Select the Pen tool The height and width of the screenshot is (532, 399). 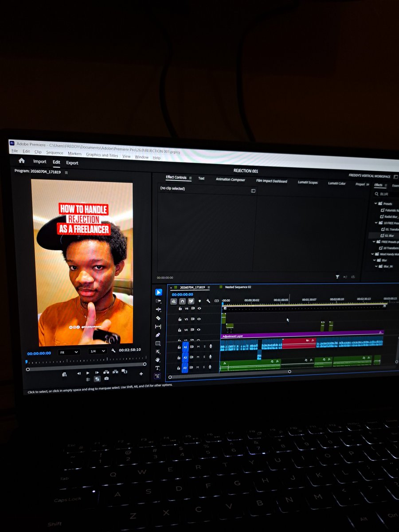pos(158,335)
